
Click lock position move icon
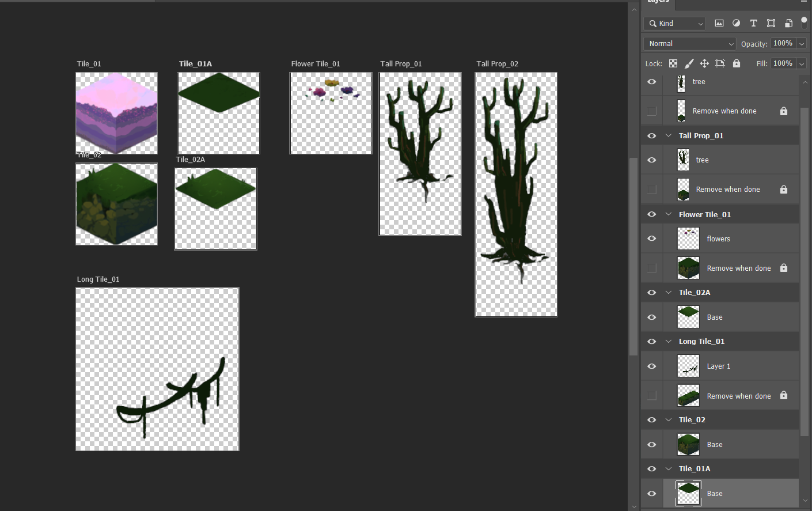pos(704,63)
